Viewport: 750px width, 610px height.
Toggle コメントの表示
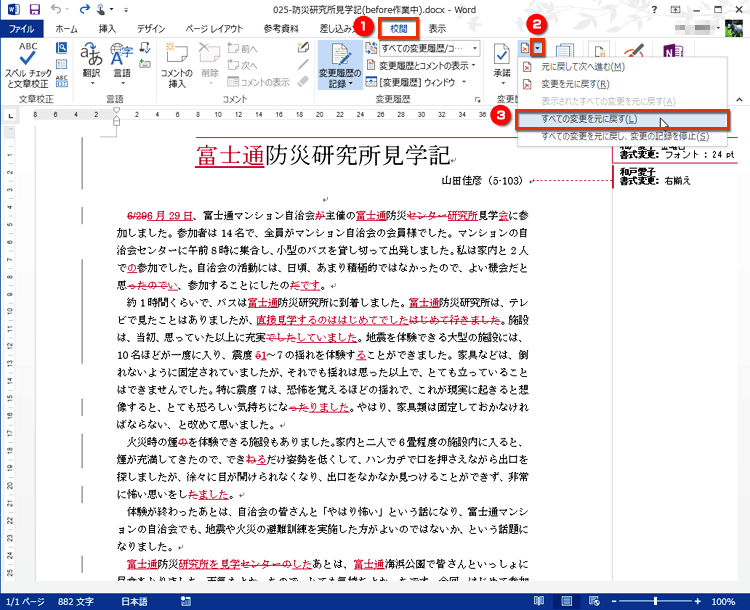tap(259, 82)
